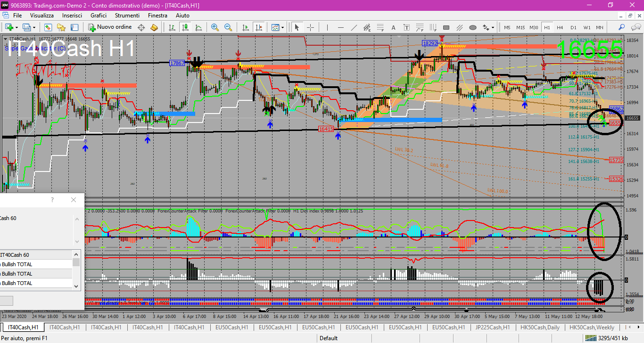This screenshot has height=343, width=644.
Task: Open the Visualizza menu
Action: click(42, 16)
